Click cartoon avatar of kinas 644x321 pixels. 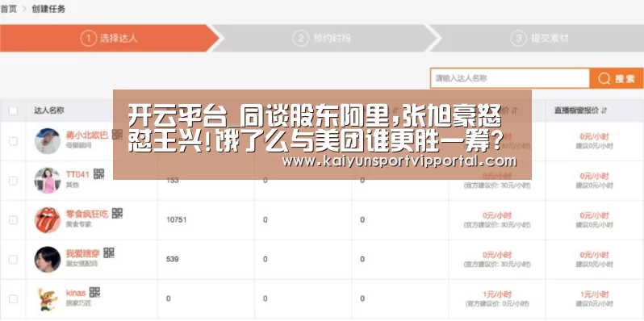[48, 299]
